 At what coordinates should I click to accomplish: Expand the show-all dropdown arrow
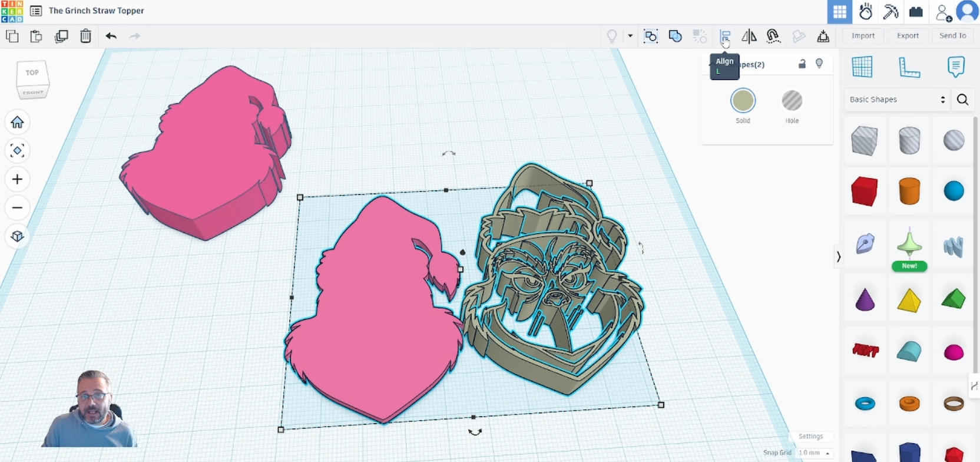coord(630,36)
